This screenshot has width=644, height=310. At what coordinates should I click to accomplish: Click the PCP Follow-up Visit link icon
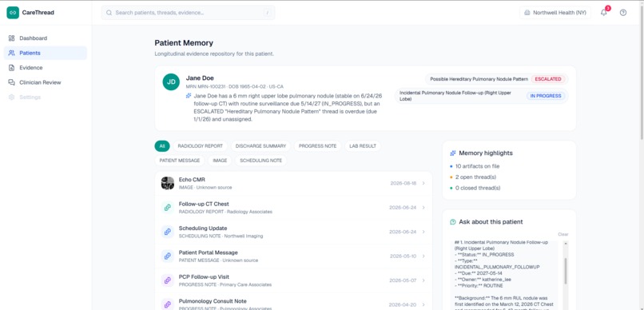(168, 280)
